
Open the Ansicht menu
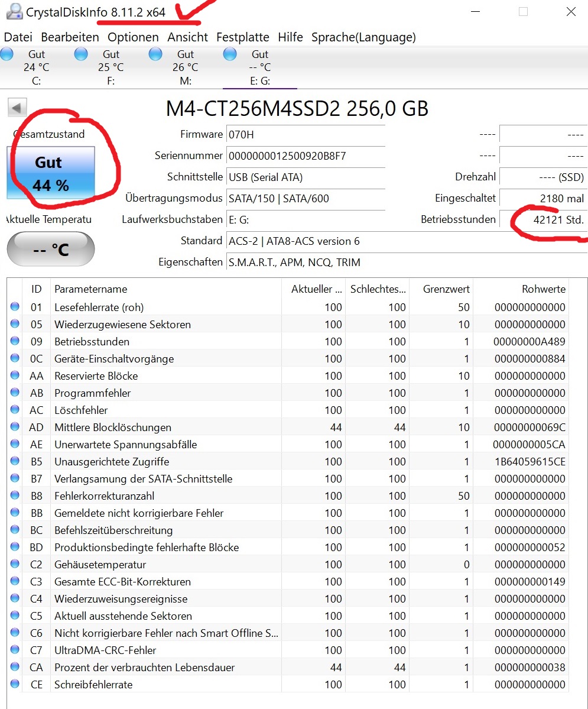click(x=187, y=37)
